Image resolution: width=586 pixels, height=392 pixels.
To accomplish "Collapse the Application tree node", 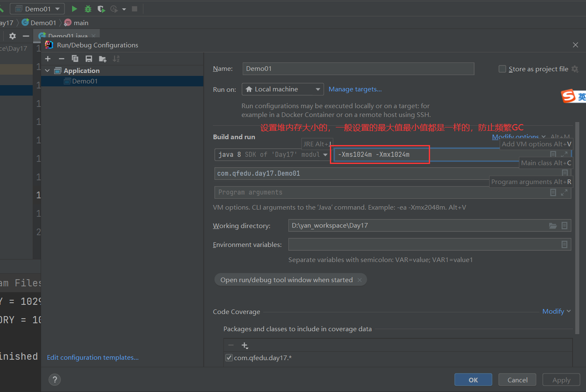I will click(47, 70).
